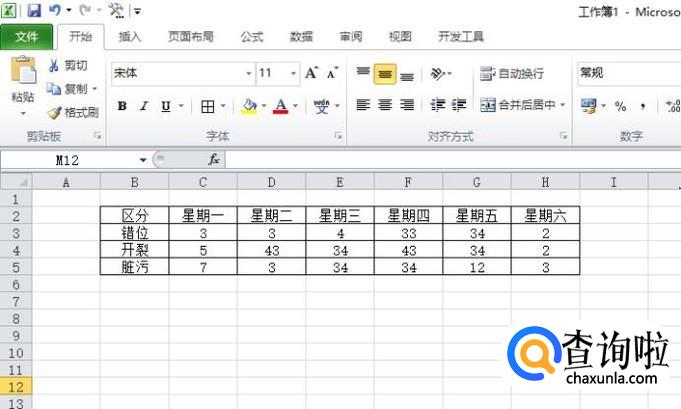Image resolution: width=681 pixels, height=409 pixels.
Task: Switch to the 审阅 tab
Action: [351, 37]
